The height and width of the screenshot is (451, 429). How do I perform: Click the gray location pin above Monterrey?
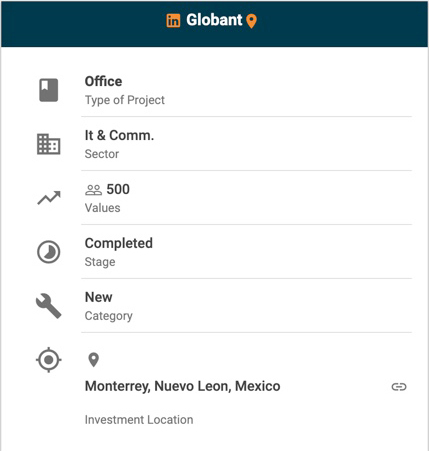pos(93,360)
